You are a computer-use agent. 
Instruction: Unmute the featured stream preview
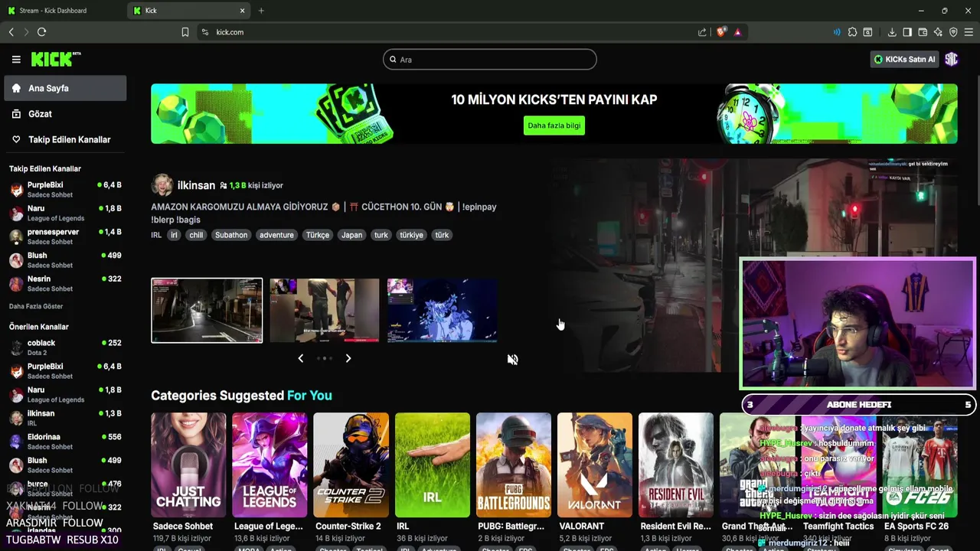pyautogui.click(x=513, y=360)
